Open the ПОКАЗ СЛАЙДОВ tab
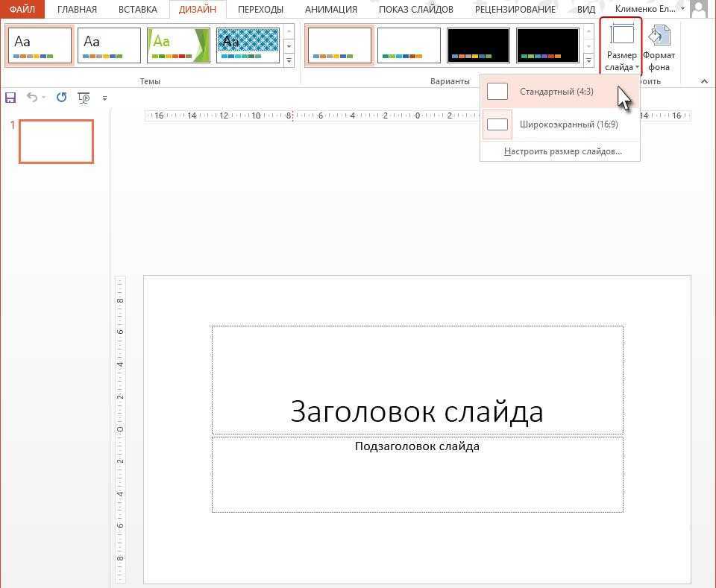The height and width of the screenshot is (588, 716). 416,9
